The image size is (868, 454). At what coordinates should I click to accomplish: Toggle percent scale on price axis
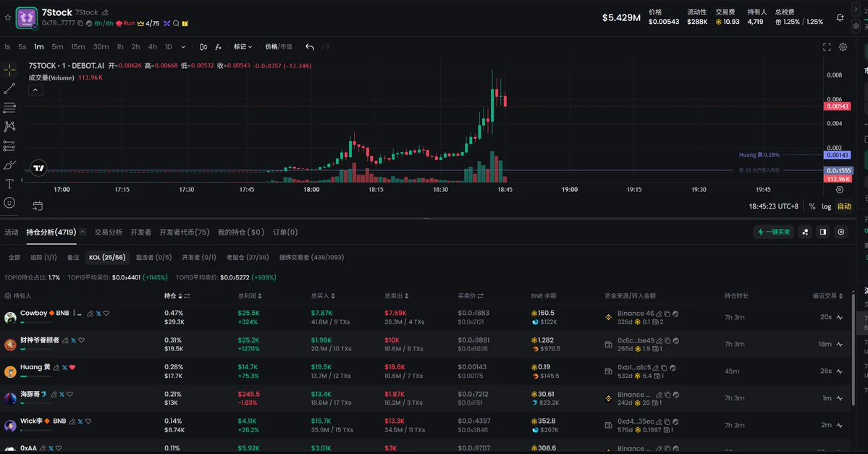pyautogui.click(x=812, y=206)
